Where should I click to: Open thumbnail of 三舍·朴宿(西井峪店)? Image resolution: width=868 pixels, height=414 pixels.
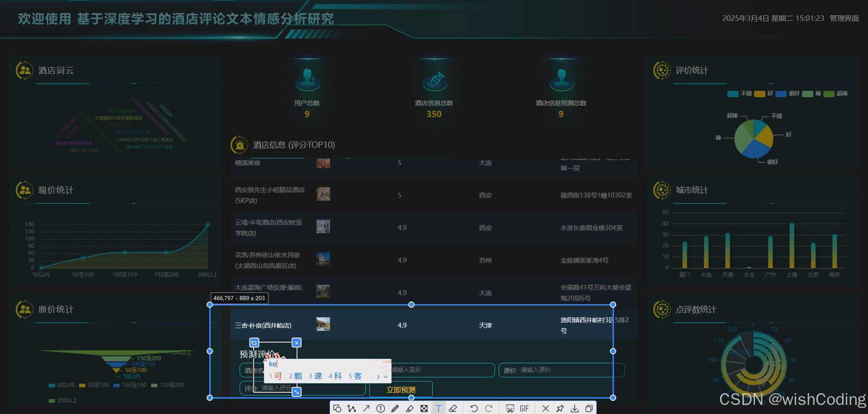[x=323, y=324]
